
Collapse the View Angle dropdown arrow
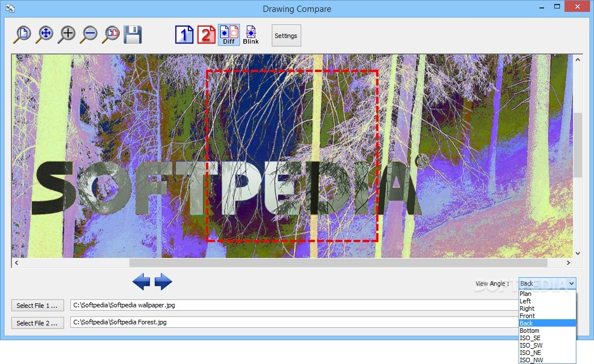(x=571, y=283)
